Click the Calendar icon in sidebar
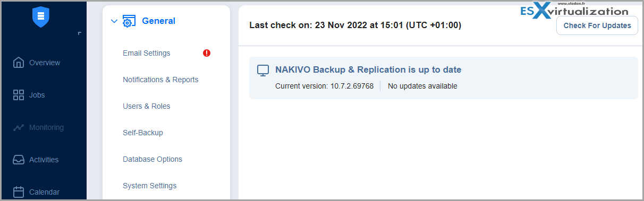 point(19,192)
